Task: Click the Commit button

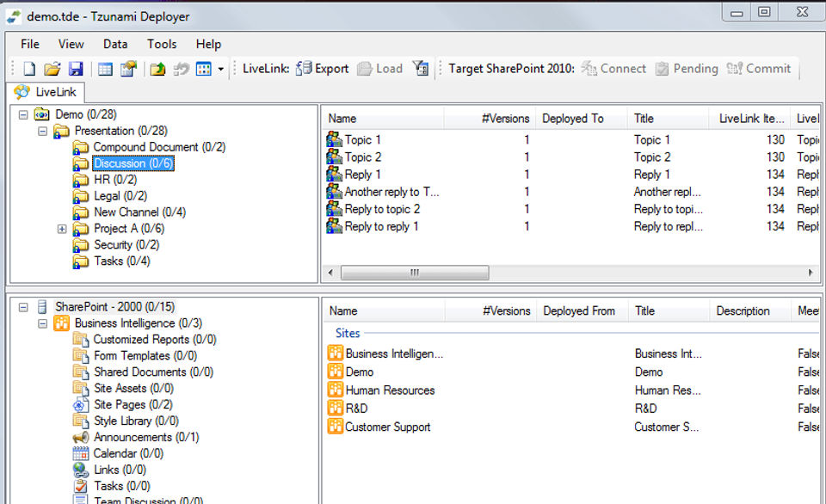Action: coord(759,69)
